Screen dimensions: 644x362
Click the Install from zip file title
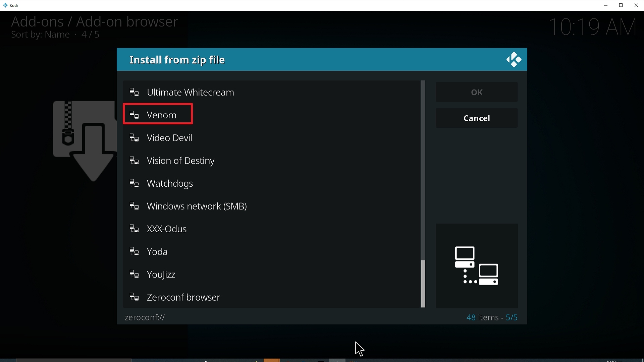pyautogui.click(x=177, y=60)
